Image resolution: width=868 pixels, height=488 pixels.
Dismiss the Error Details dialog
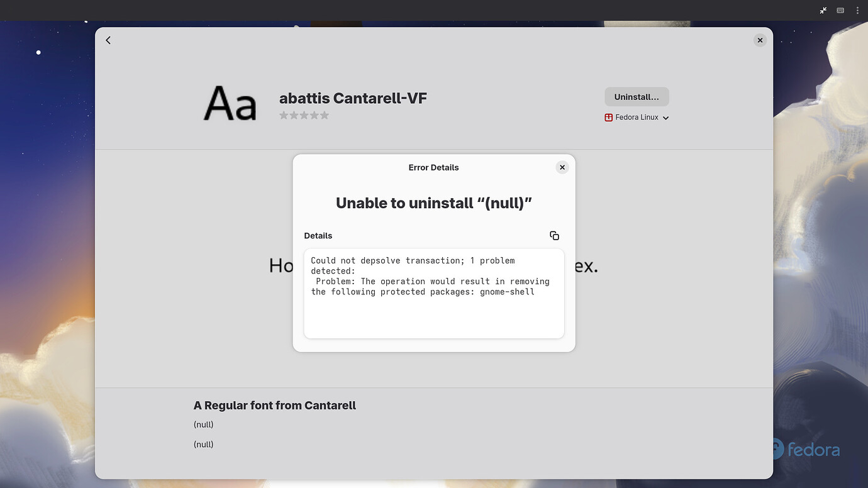(562, 167)
